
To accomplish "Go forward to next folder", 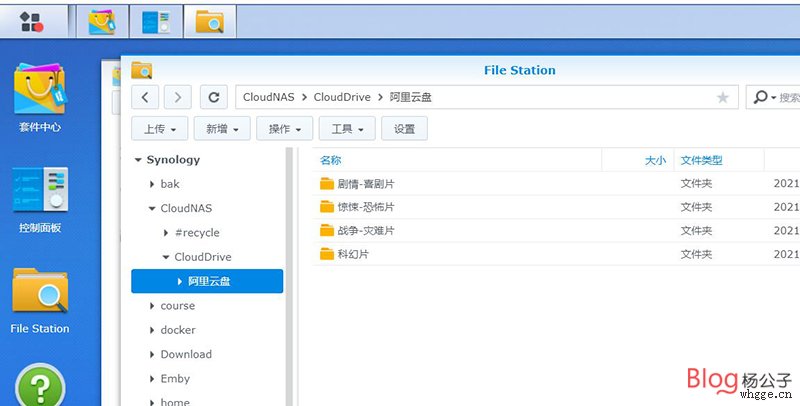I will coord(178,97).
